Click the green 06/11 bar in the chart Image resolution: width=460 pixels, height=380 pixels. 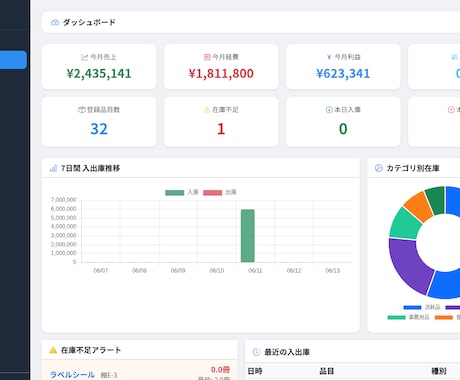(x=248, y=236)
